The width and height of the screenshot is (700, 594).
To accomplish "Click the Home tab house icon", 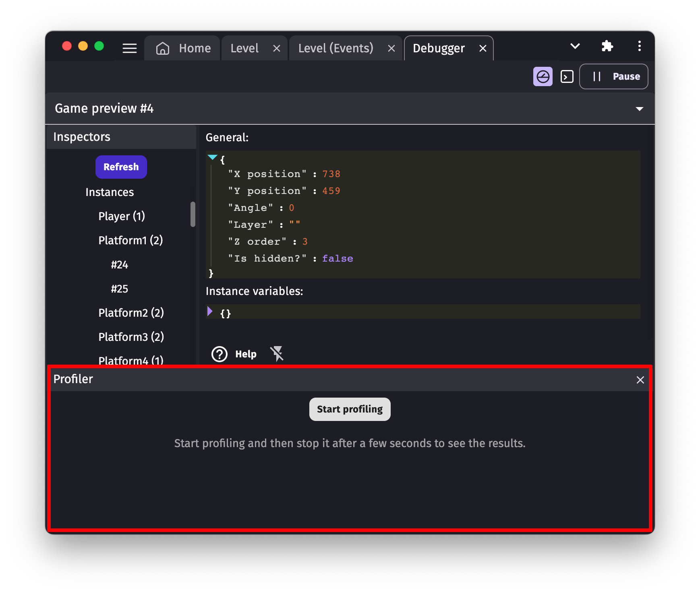I will click(x=163, y=48).
